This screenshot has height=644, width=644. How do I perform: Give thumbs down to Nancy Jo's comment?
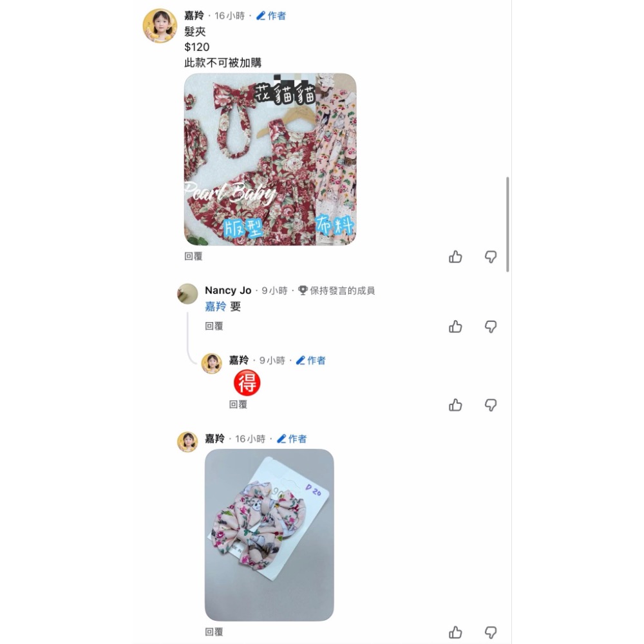tap(490, 327)
